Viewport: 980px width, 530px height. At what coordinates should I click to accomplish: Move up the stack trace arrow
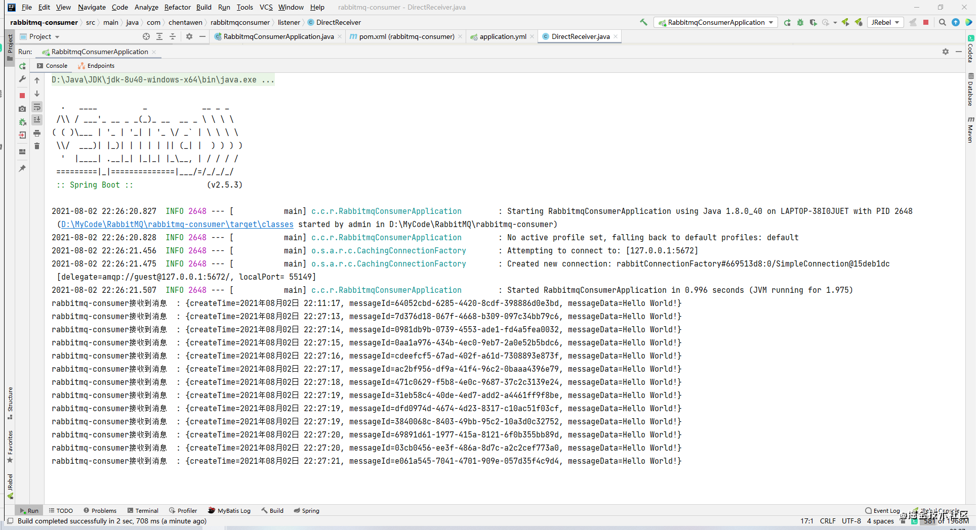pos(37,80)
